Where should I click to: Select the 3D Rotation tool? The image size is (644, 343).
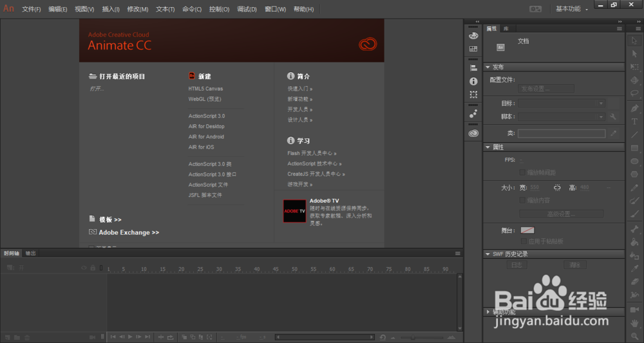[634, 80]
